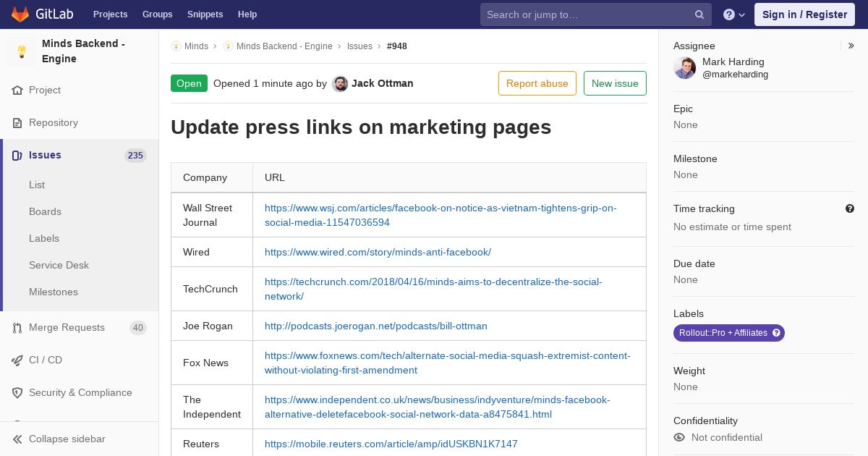
Task: Collapse right sidebar with double chevron
Action: tap(851, 46)
